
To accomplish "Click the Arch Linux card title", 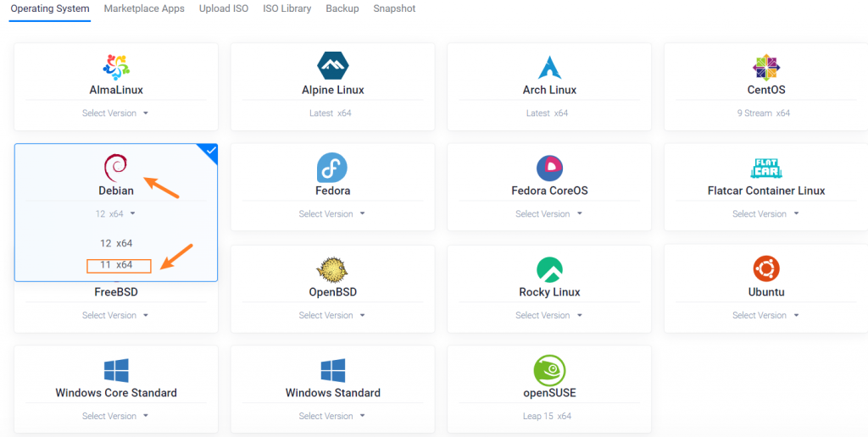I will coord(549,90).
